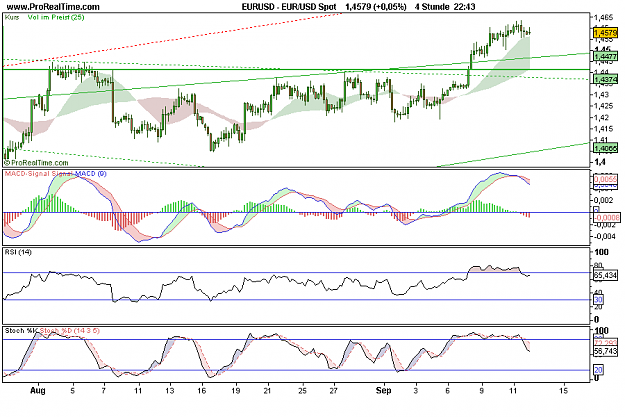Select the 1,465 price axis label

pos(603,18)
